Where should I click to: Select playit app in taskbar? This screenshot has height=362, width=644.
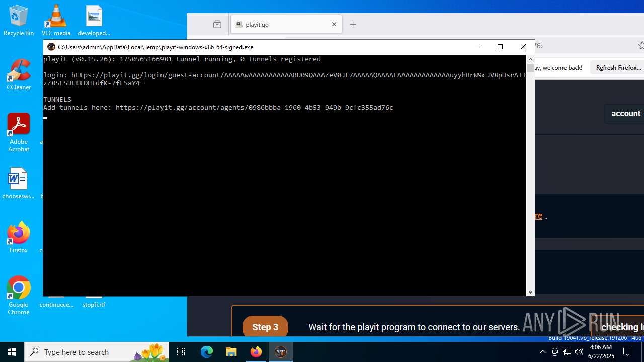pos(280,352)
